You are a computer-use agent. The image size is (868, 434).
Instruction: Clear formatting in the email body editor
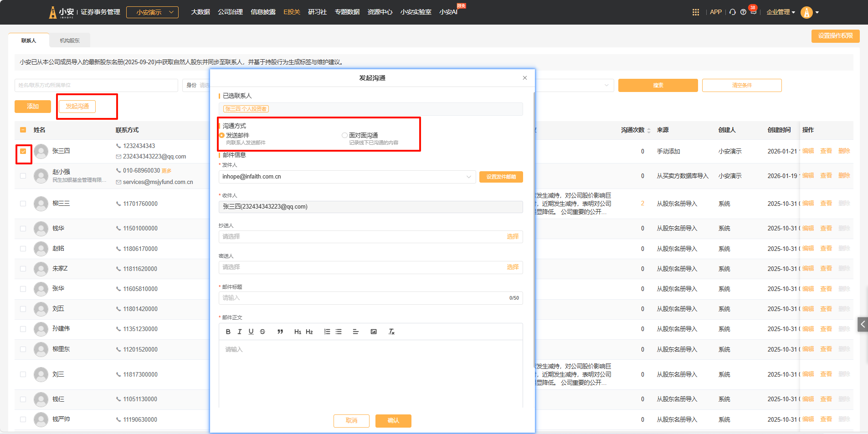click(391, 332)
